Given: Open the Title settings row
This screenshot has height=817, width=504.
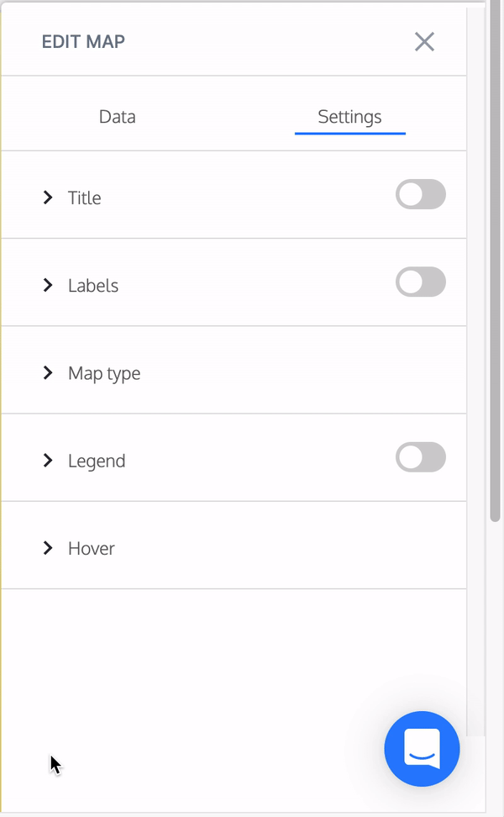Looking at the screenshot, I should [84, 198].
